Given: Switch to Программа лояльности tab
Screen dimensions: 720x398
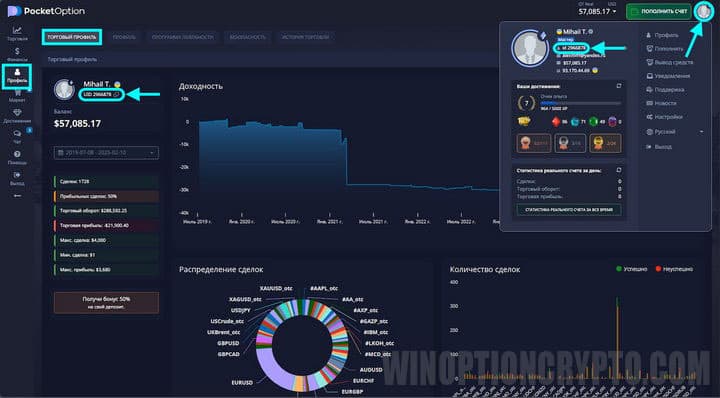Looking at the screenshot, I should [182, 37].
